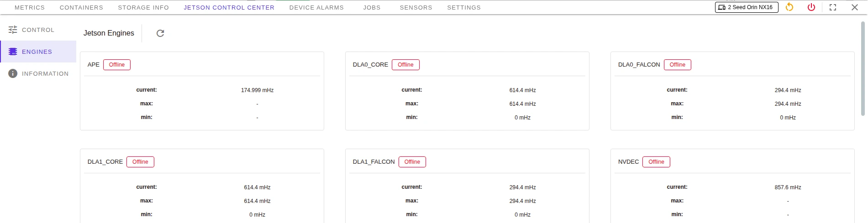Open the Settings tab

click(x=464, y=8)
